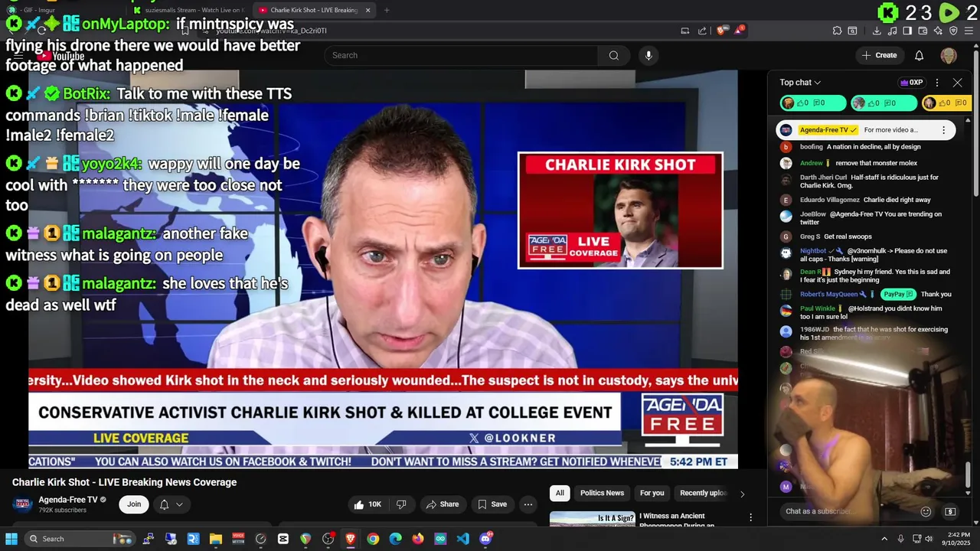Join the Agenda-Free TV channel
The height and width of the screenshot is (551, 980).
(134, 504)
